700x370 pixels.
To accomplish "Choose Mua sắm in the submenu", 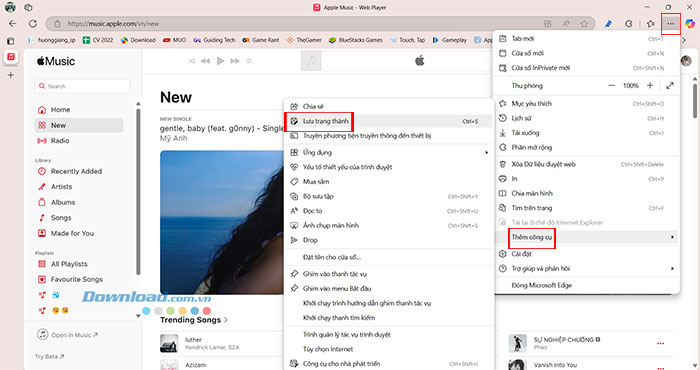I will click(x=389, y=182).
